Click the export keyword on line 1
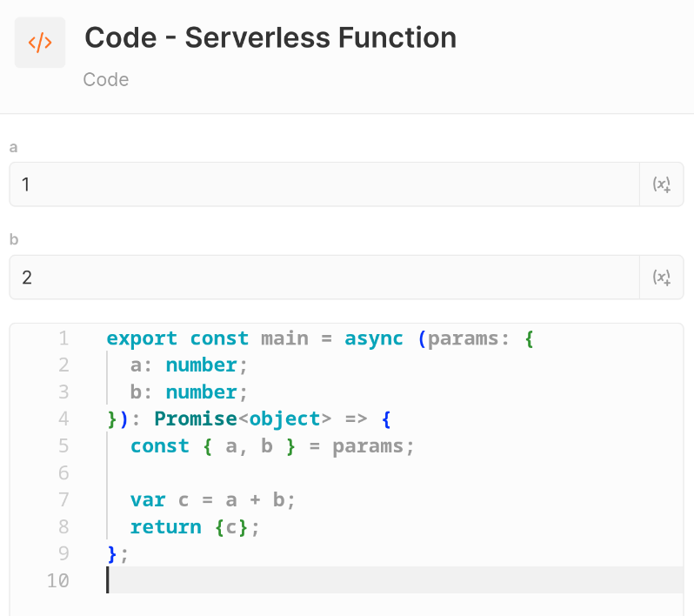This screenshot has width=694, height=616. [x=142, y=338]
